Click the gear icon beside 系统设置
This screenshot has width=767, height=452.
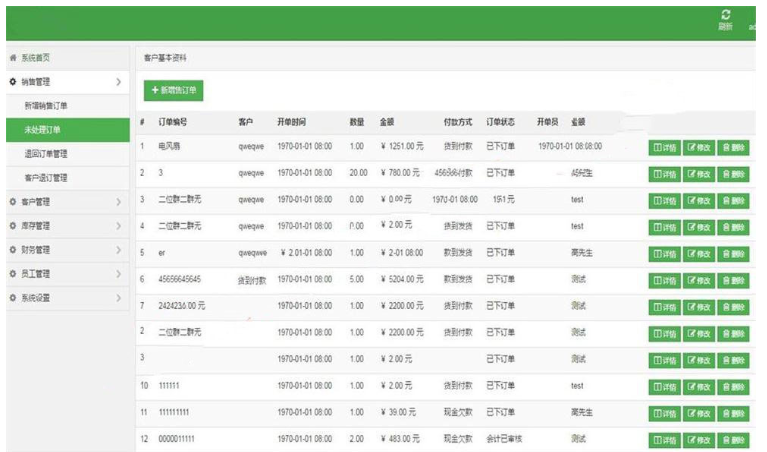click(x=13, y=298)
